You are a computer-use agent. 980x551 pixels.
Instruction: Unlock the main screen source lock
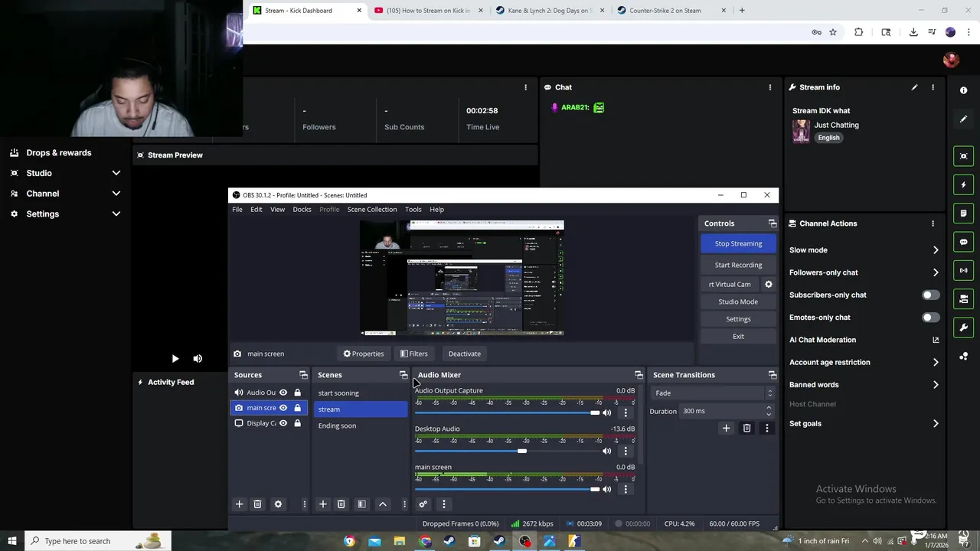click(x=298, y=408)
